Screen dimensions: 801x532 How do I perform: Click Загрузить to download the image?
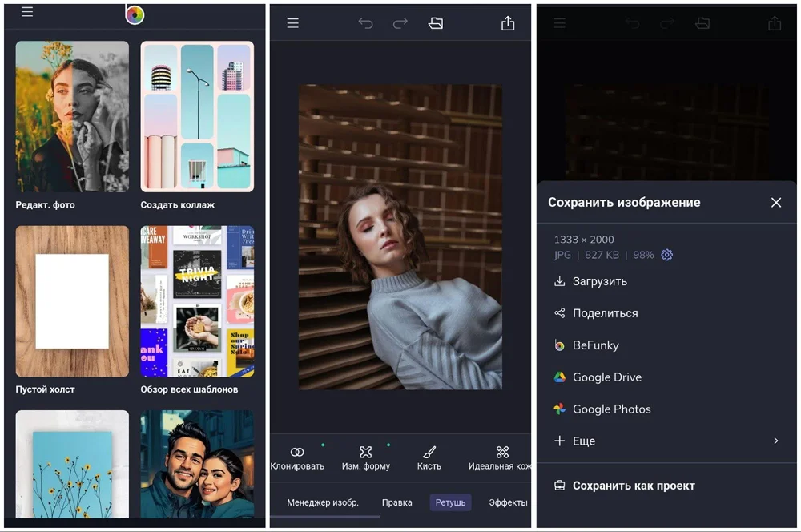click(599, 281)
